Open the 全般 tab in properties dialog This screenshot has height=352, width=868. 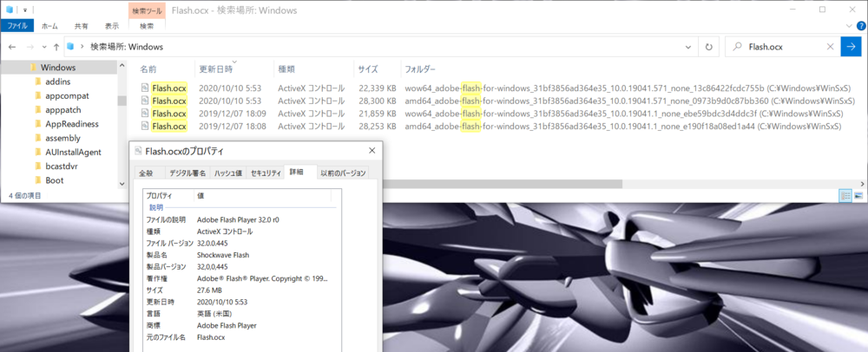[146, 173]
